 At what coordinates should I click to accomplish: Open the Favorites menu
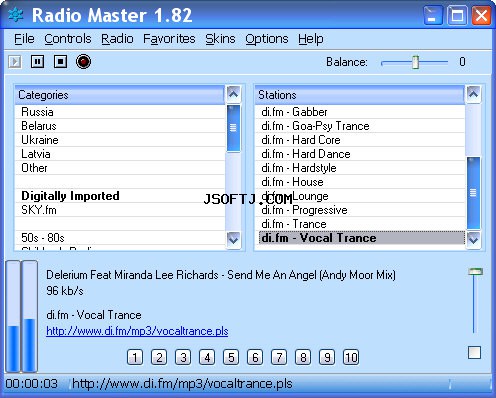[x=169, y=39]
